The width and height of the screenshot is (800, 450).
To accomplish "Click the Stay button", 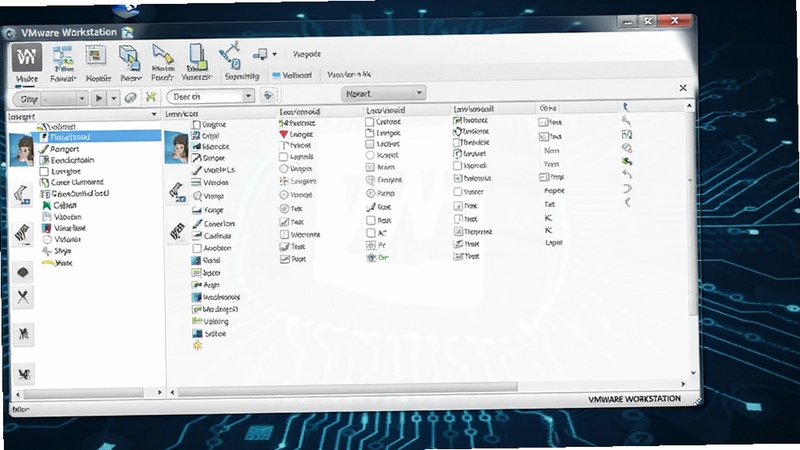I will (x=29, y=99).
